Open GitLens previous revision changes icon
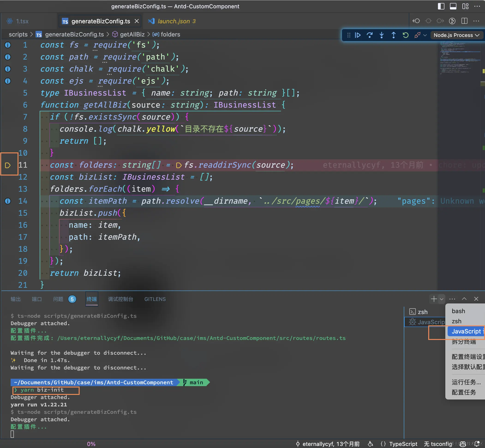The width and height of the screenshot is (485, 448). tap(416, 21)
